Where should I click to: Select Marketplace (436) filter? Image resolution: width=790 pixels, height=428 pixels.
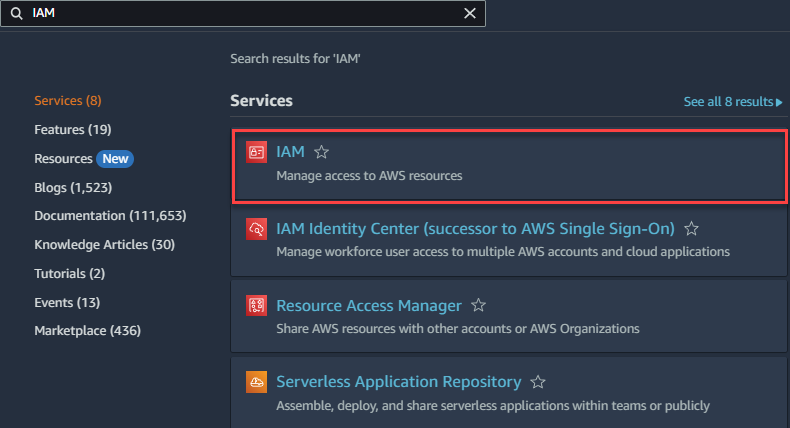88,331
